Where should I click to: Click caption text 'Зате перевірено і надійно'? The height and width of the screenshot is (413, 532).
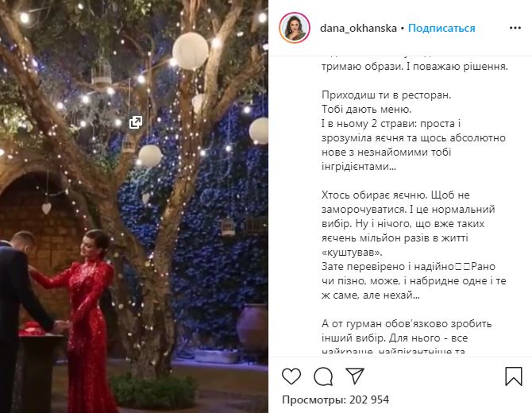[387, 266]
